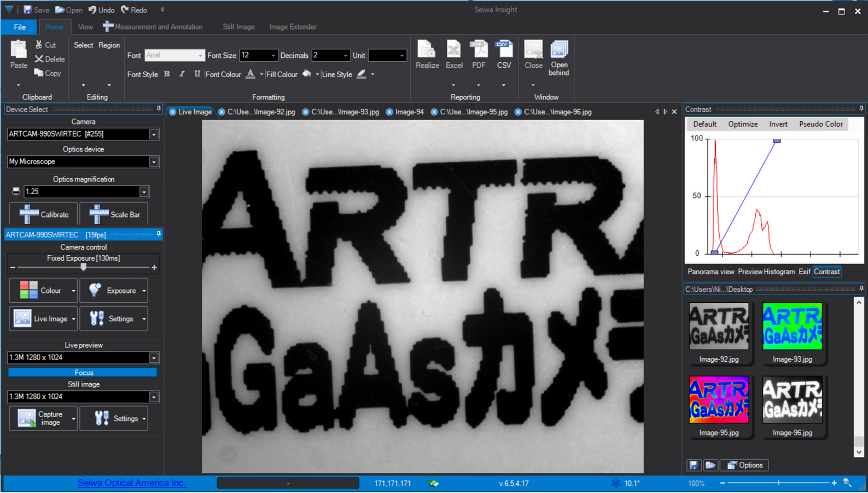Image resolution: width=868 pixels, height=493 pixels.
Task: Pin the Device Select panel
Action: click(159, 109)
